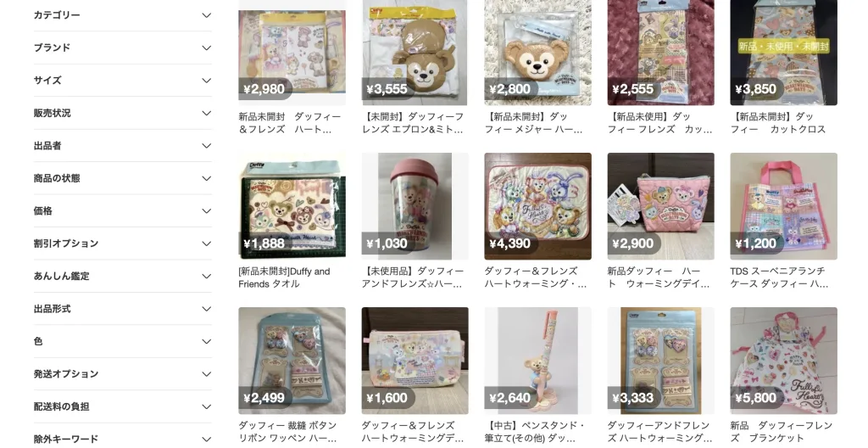Expand the 発送オプション filter
This screenshot has width=868, height=448.
(x=122, y=374)
